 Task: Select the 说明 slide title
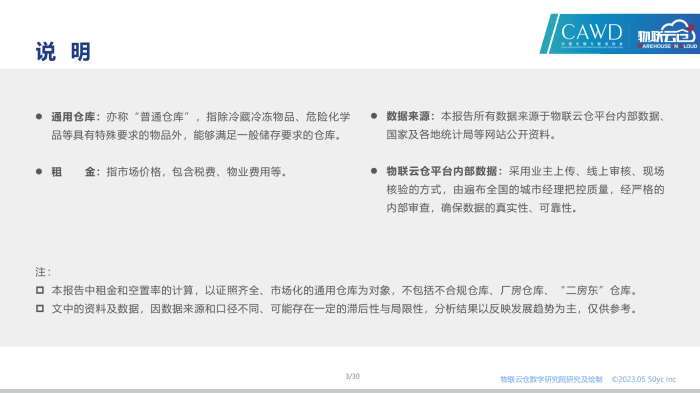tap(63, 52)
